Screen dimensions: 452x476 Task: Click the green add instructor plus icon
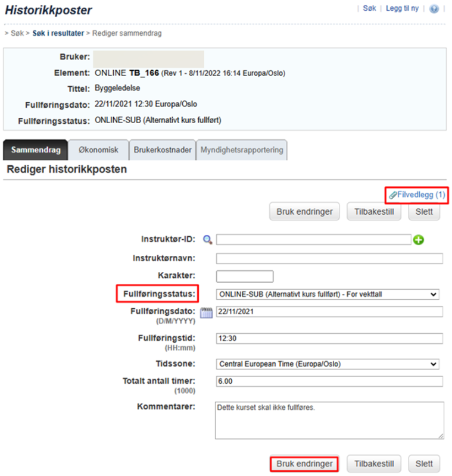pos(419,240)
